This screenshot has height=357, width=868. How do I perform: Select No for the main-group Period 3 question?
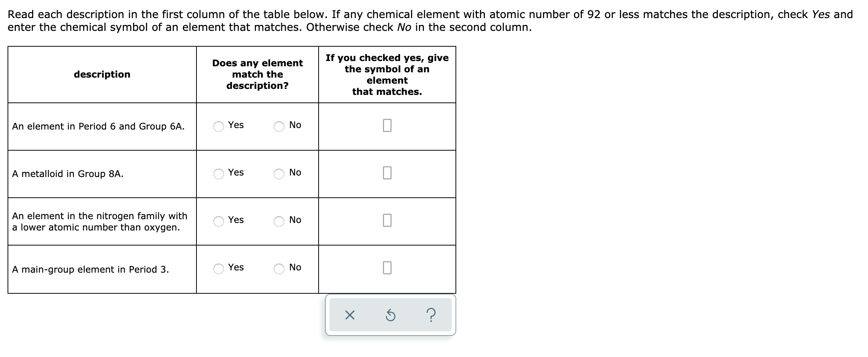click(278, 269)
